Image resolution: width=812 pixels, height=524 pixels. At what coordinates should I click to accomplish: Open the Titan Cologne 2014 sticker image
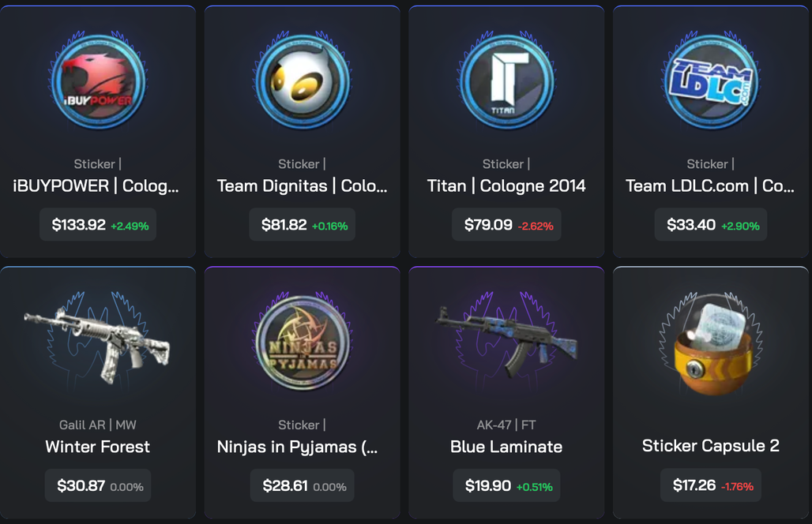(x=506, y=81)
